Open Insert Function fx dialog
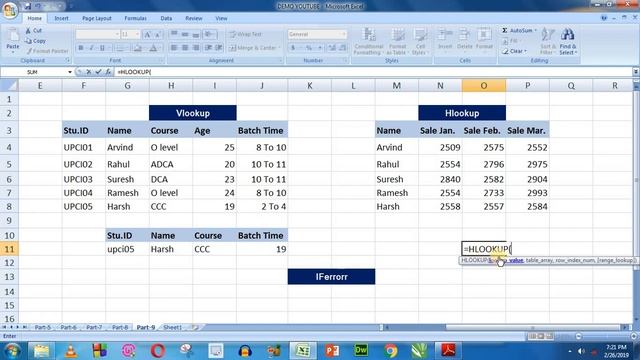 pyautogui.click(x=108, y=72)
